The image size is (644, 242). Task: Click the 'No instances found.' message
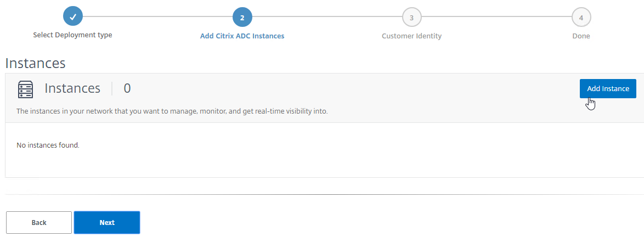pos(48,145)
